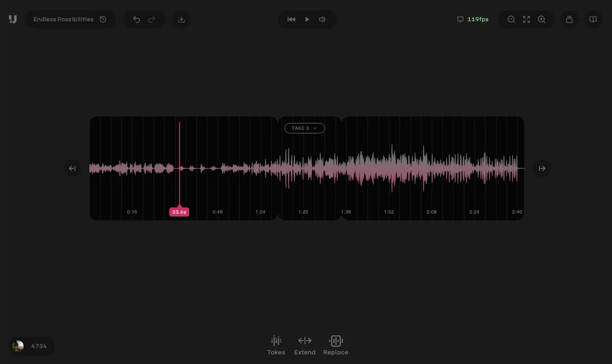
Task: Activate the fit-to-screen view icon
Action: (526, 19)
